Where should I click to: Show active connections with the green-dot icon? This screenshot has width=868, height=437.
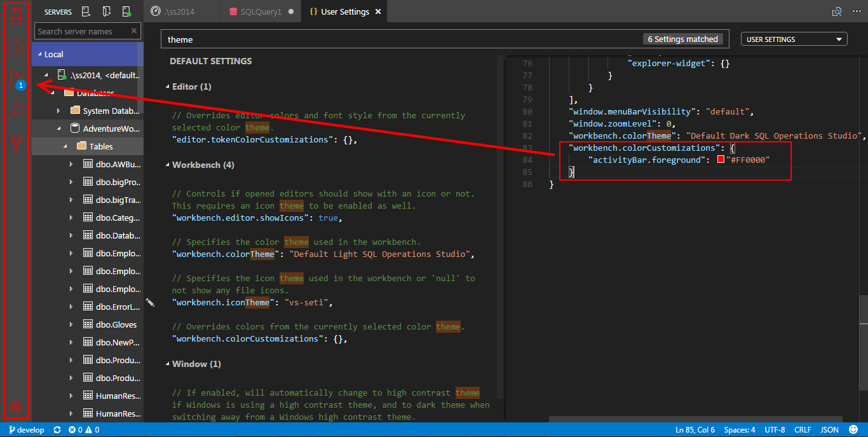[x=125, y=11]
